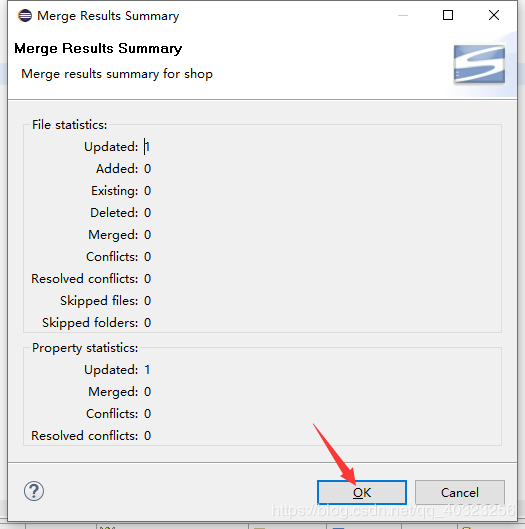Maximize the Merge Results Summary window

pos(448,15)
